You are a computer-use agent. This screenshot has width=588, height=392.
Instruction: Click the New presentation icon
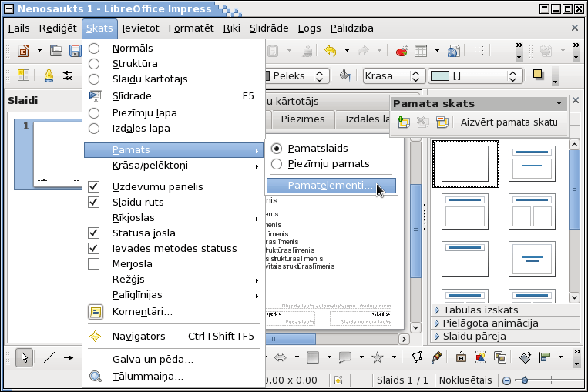[x=23, y=51]
